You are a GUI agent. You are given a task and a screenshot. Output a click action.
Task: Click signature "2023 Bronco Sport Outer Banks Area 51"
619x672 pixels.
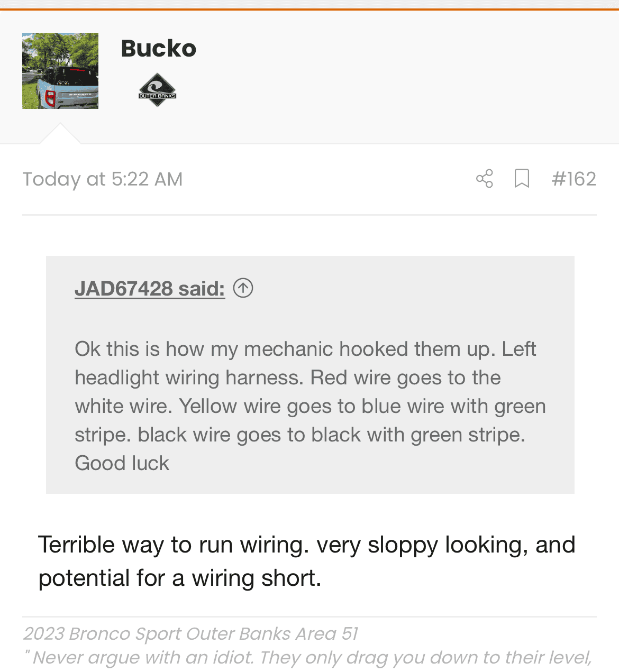[x=190, y=633]
